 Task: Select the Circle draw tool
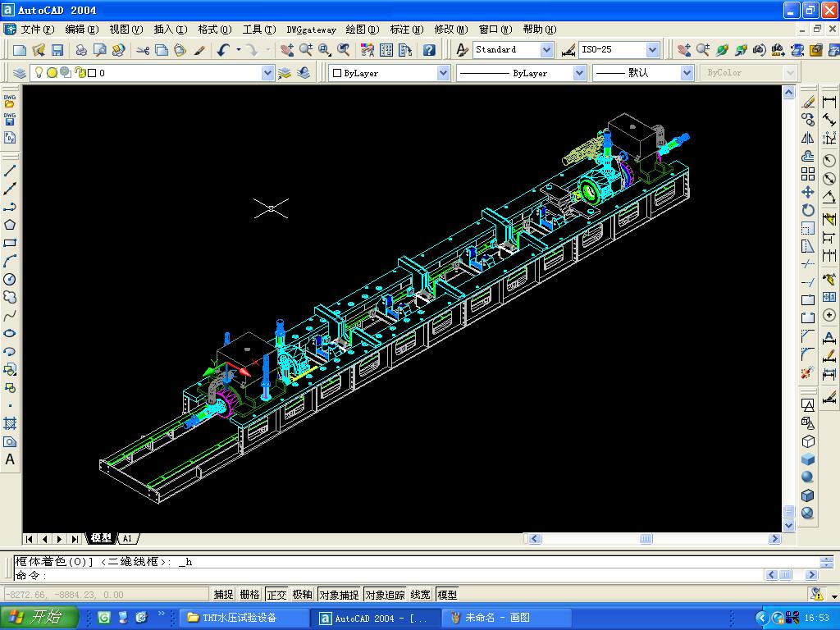click(x=10, y=279)
